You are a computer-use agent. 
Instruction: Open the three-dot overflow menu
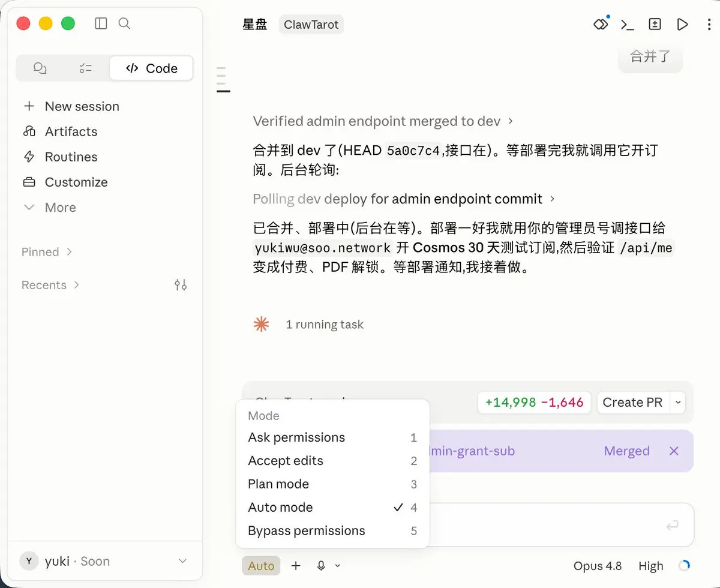click(x=710, y=25)
